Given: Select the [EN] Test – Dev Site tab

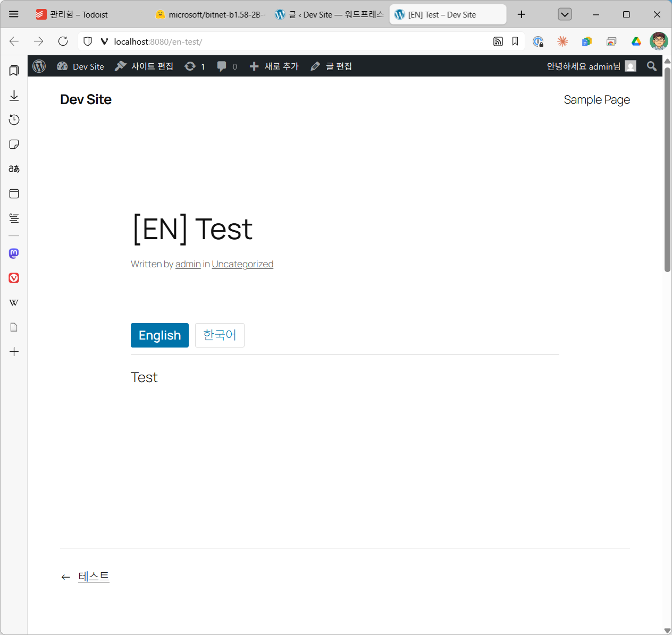Looking at the screenshot, I should (448, 14).
